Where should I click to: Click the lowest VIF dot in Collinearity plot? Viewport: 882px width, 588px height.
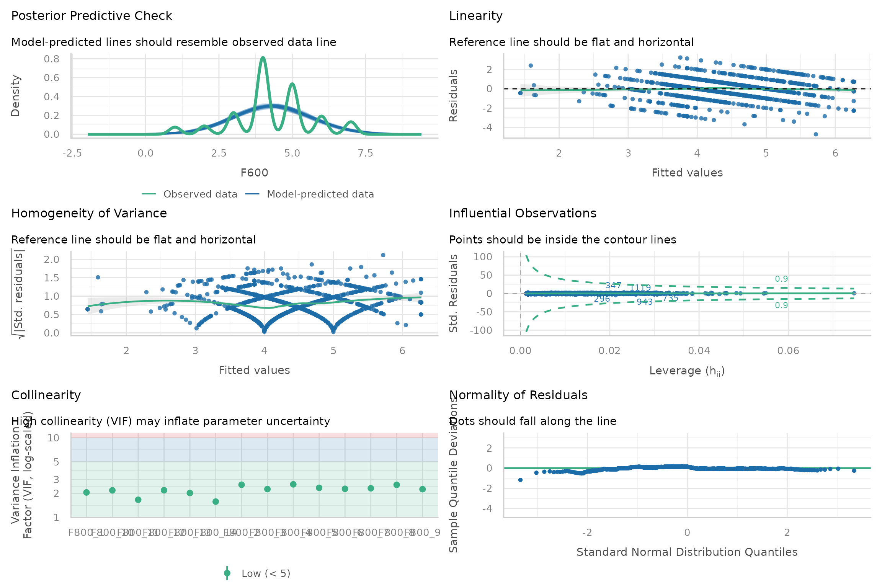pos(216,501)
